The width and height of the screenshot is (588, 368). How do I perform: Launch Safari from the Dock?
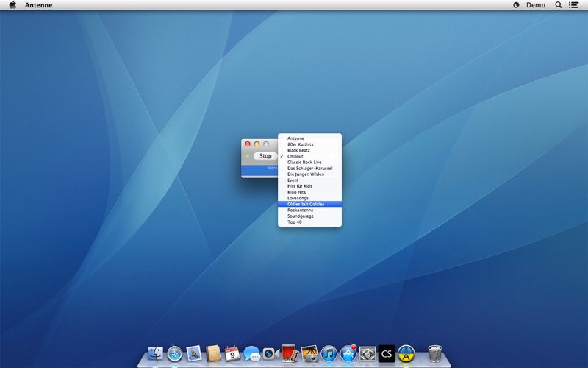[x=175, y=354]
